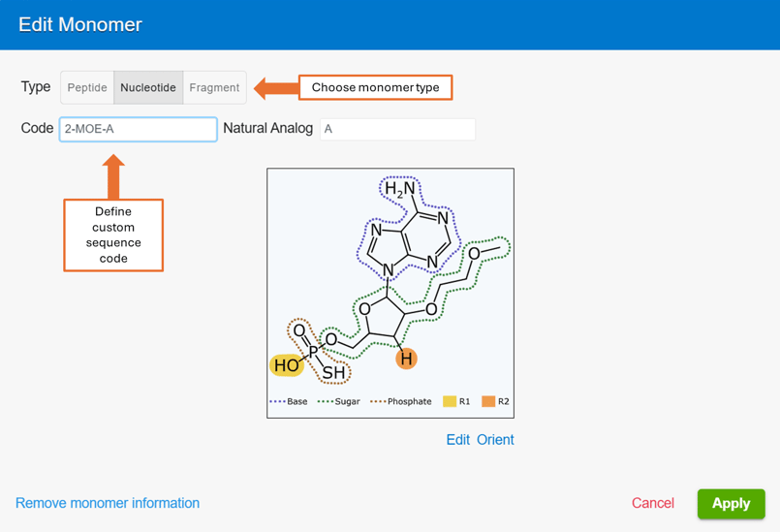Select the Peptide monomer type
Screen dimensions: 780x532
pyautogui.click(x=87, y=87)
